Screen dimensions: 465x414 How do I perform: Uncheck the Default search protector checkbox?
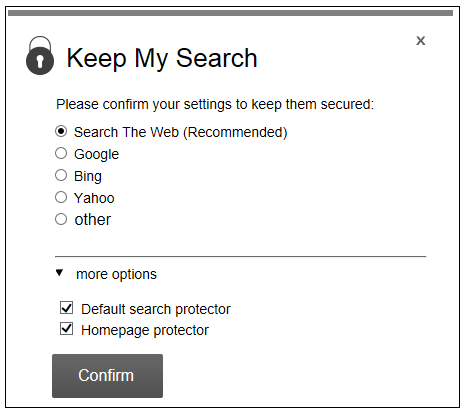tap(67, 308)
